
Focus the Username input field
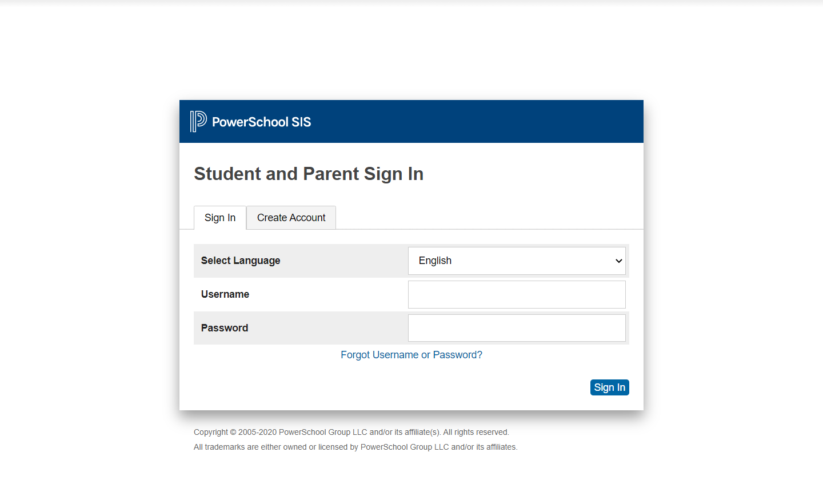pyautogui.click(x=516, y=294)
